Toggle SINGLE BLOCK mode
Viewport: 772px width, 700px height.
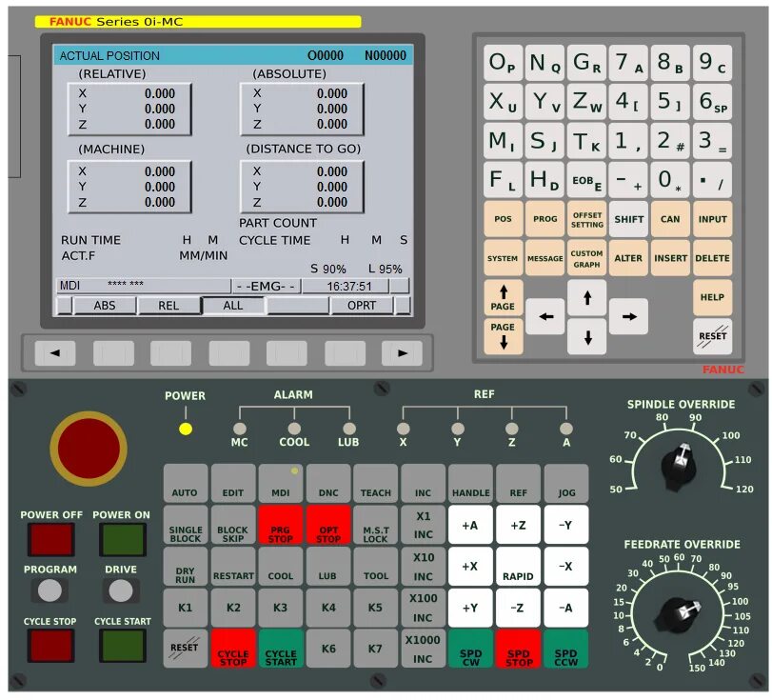click(185, 525)
